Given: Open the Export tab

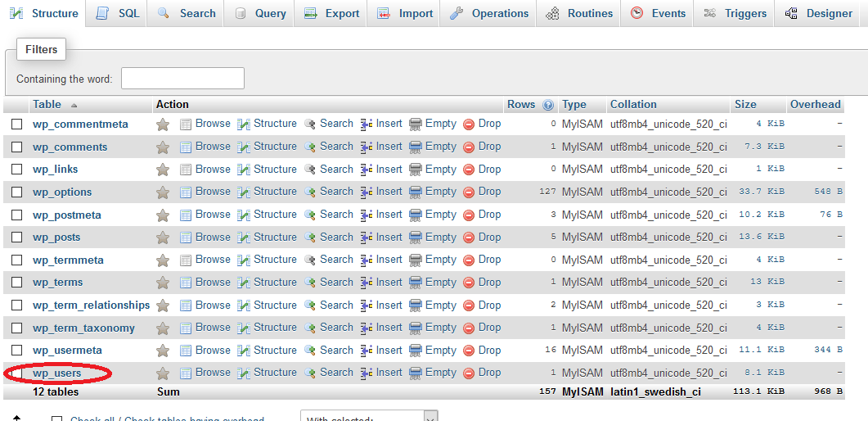Looking at the screenshot, I should 331,13.
